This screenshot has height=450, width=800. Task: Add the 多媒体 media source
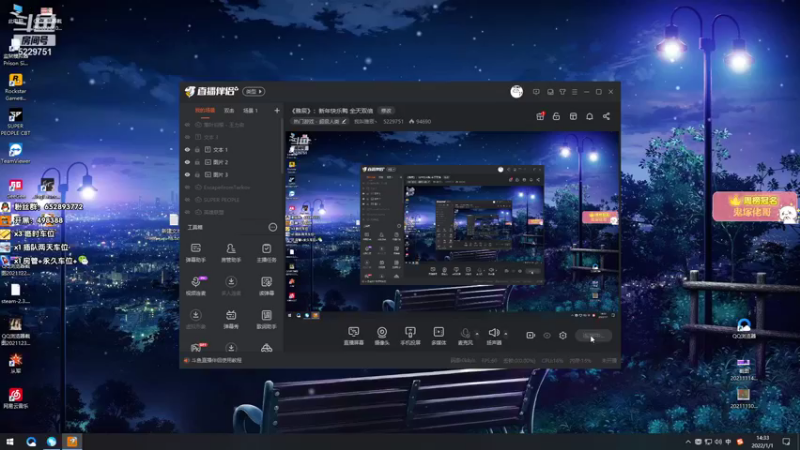pos(439,336)
